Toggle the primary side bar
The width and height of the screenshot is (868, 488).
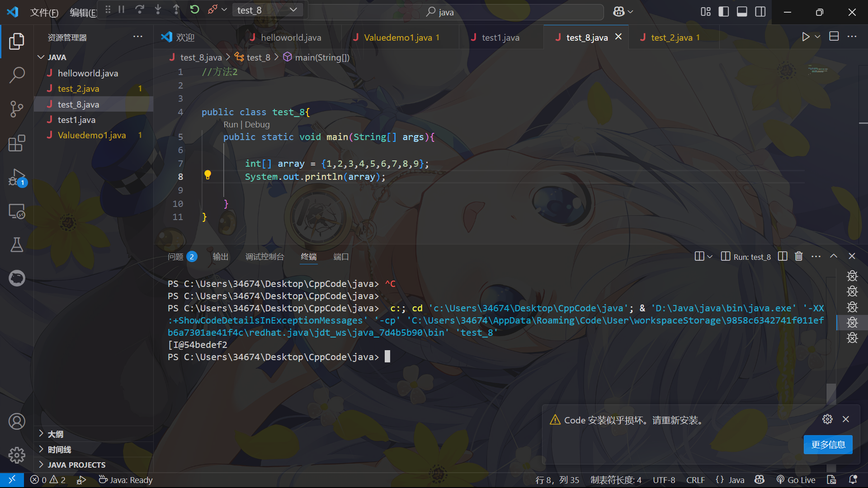pyautogui.click(x=724, y=12)
